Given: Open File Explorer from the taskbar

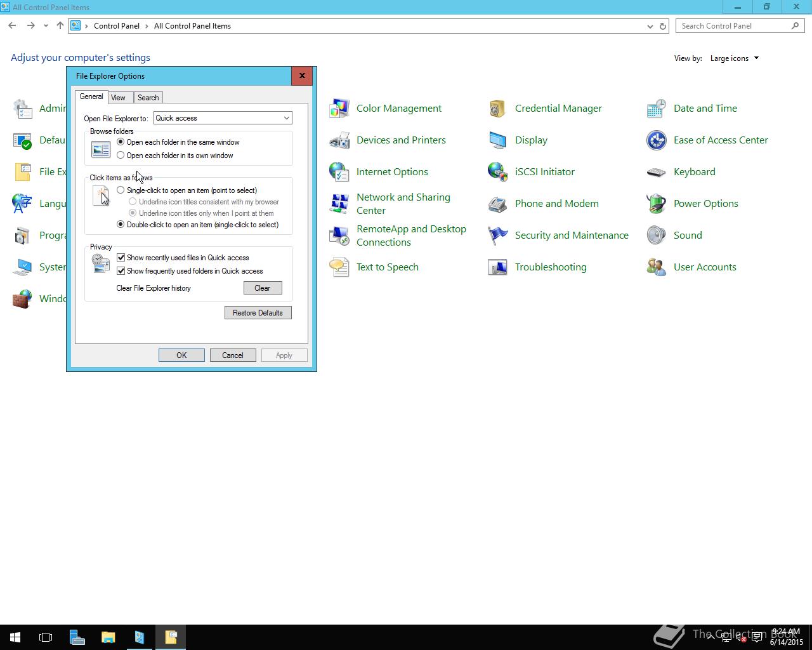Looking at the screenshot, I should 108,637.
